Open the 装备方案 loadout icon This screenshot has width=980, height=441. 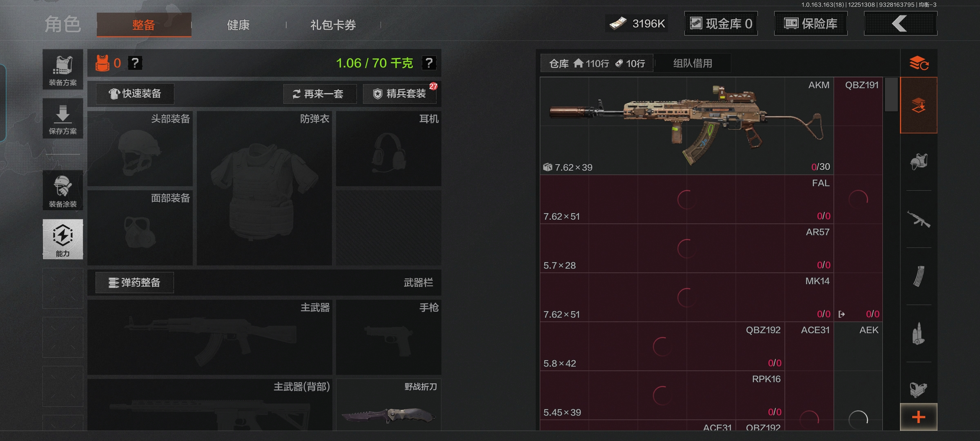click(62, 69)
